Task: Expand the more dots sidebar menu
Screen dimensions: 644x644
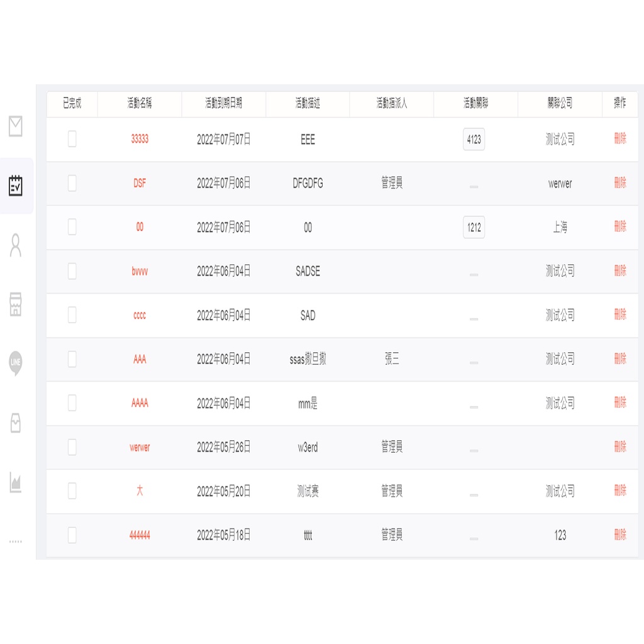Action: (x=16, y=541)
